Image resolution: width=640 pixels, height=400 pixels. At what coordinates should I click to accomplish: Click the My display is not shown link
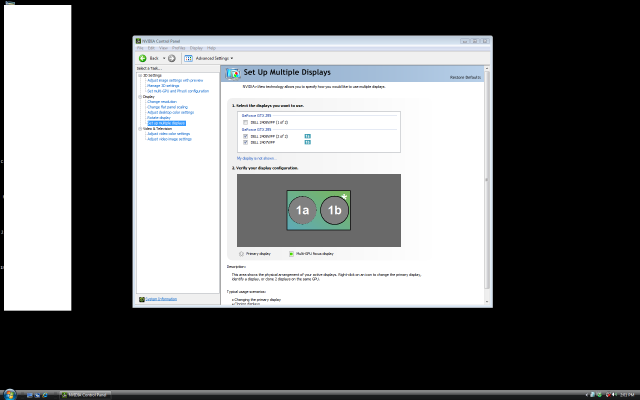tap(256, 158)
